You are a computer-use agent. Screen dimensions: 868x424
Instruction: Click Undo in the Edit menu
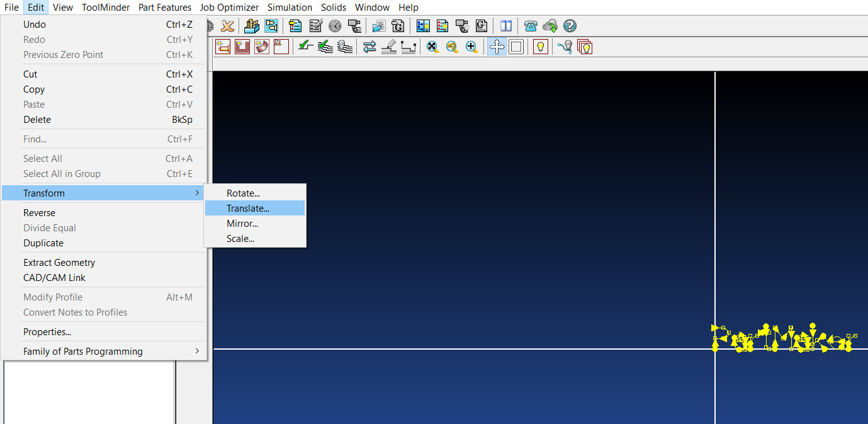(x=34, y=24)
